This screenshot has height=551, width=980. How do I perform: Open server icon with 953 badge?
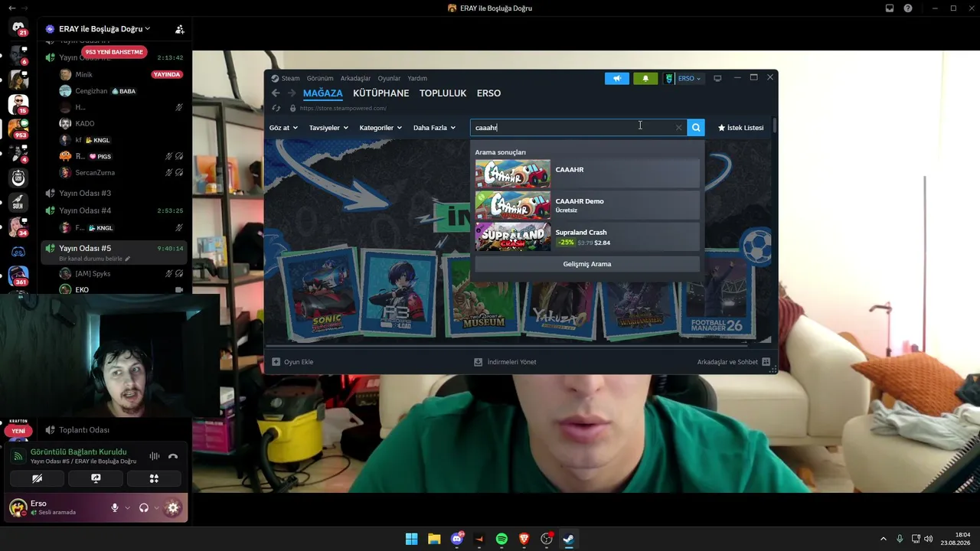click(x=18, y=128)
